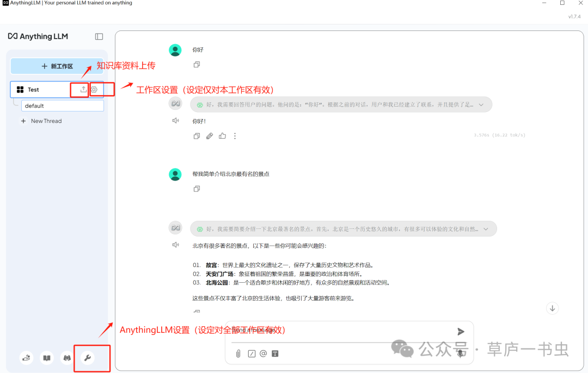Click the 3.576s (16.22 tok/s) metric

tap(499, 135)
